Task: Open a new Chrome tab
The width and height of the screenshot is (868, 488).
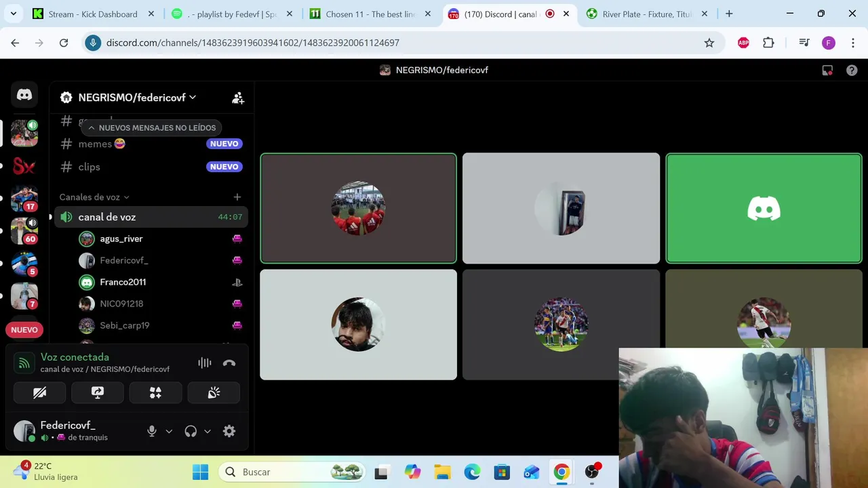Action: 729,14
